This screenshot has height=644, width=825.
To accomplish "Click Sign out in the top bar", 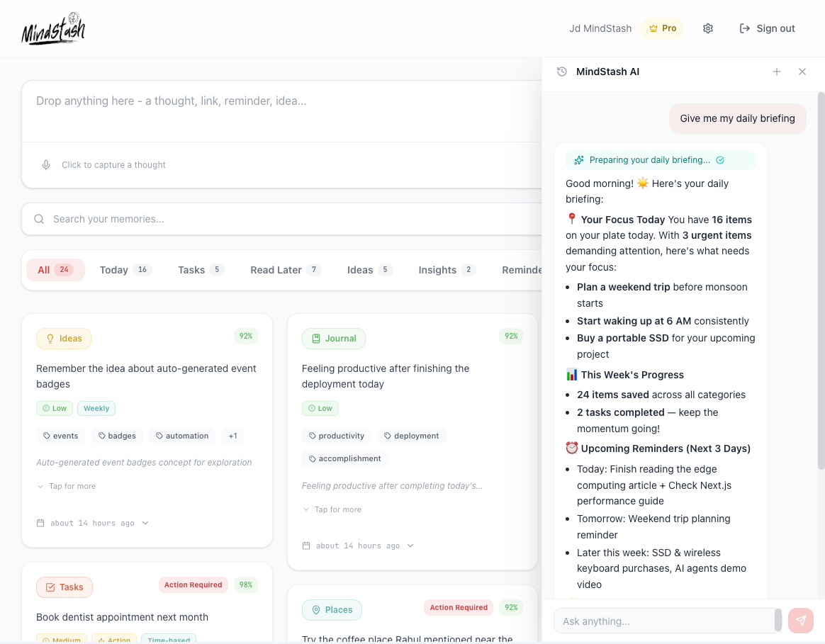I will point(767,28).
